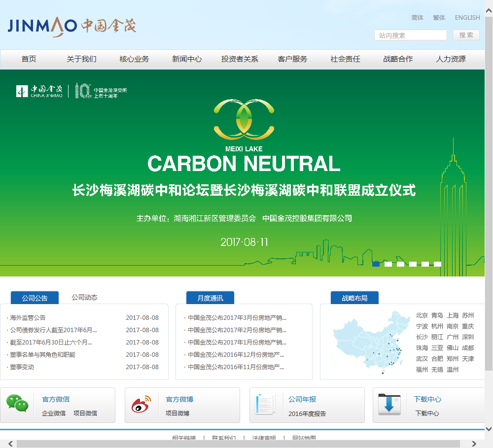
Task: Click the download center arrow icon
Action: pos(389,404)
